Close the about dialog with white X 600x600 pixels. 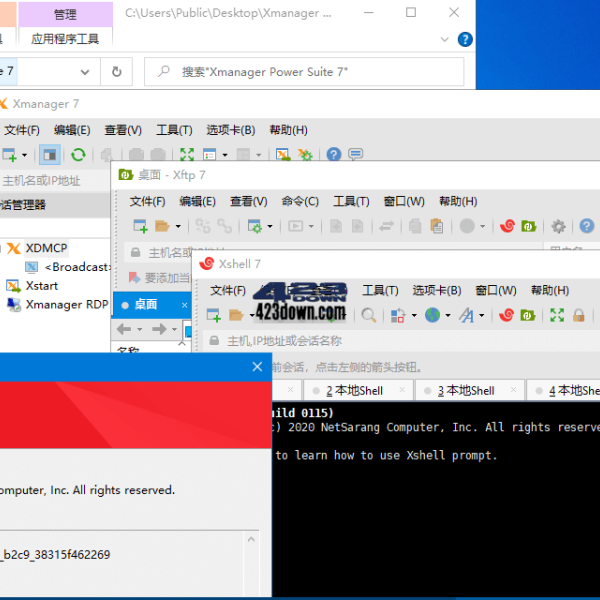(257, 367)
